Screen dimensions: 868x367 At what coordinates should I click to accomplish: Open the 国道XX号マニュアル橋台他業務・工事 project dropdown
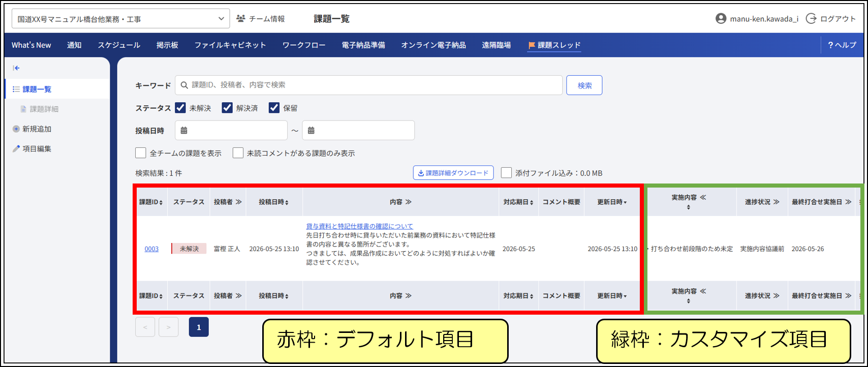coord(121,19)
